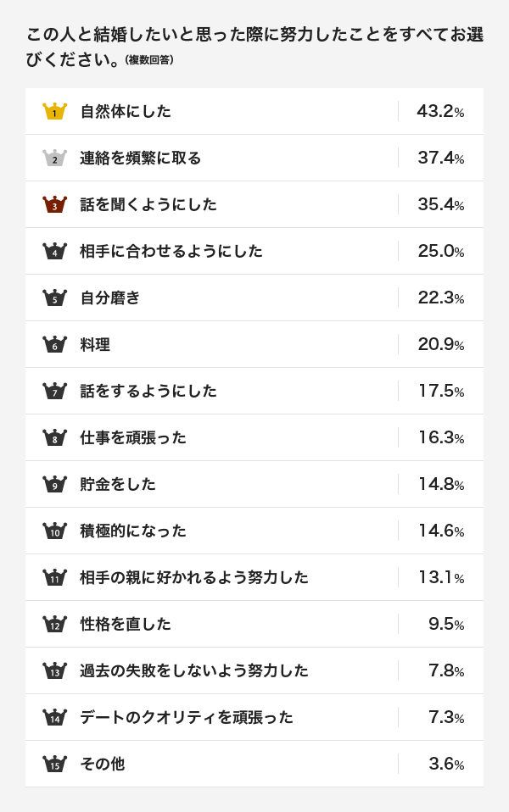Click the bronze rank 3 crown icon
Screen dimensions: 509x812
coord(55,204)
